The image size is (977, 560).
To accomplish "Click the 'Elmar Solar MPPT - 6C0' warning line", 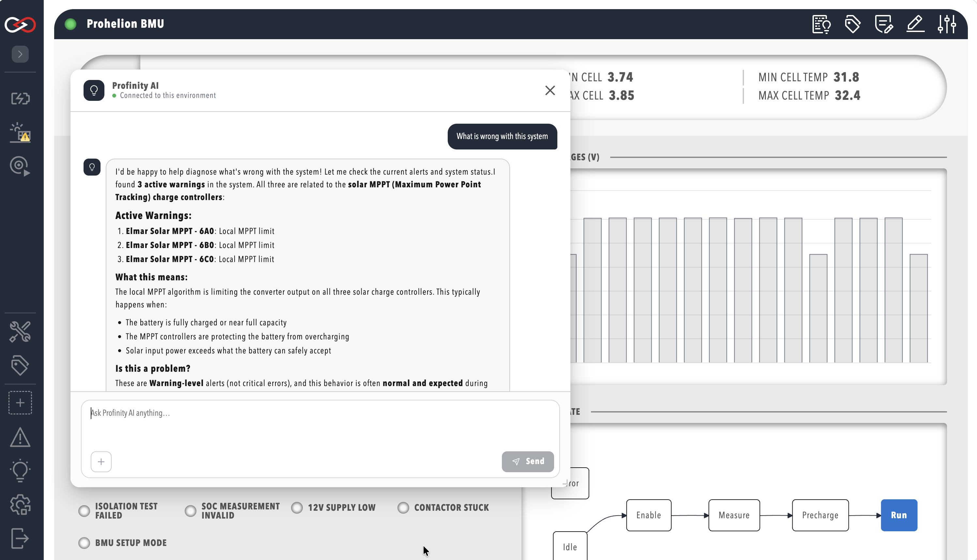I will click(200, 259).
